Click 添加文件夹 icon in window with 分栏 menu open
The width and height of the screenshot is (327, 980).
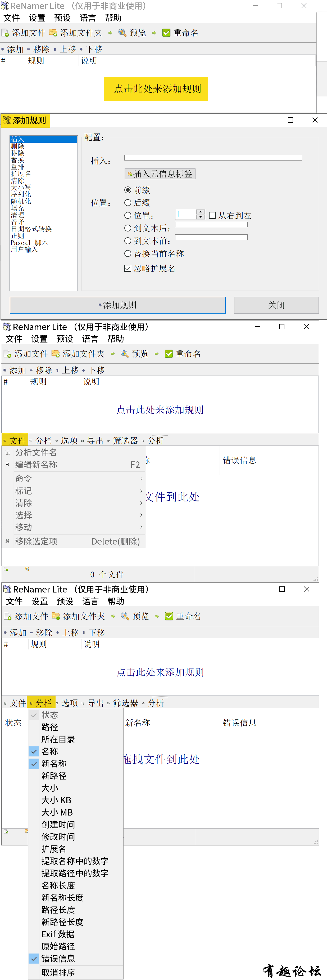pos(56,616)
